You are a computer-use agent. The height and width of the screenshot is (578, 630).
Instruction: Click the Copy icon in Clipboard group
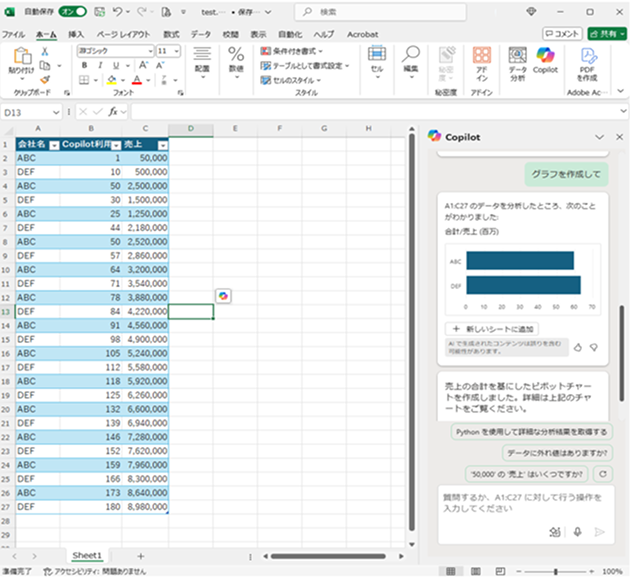coord(45,65)
